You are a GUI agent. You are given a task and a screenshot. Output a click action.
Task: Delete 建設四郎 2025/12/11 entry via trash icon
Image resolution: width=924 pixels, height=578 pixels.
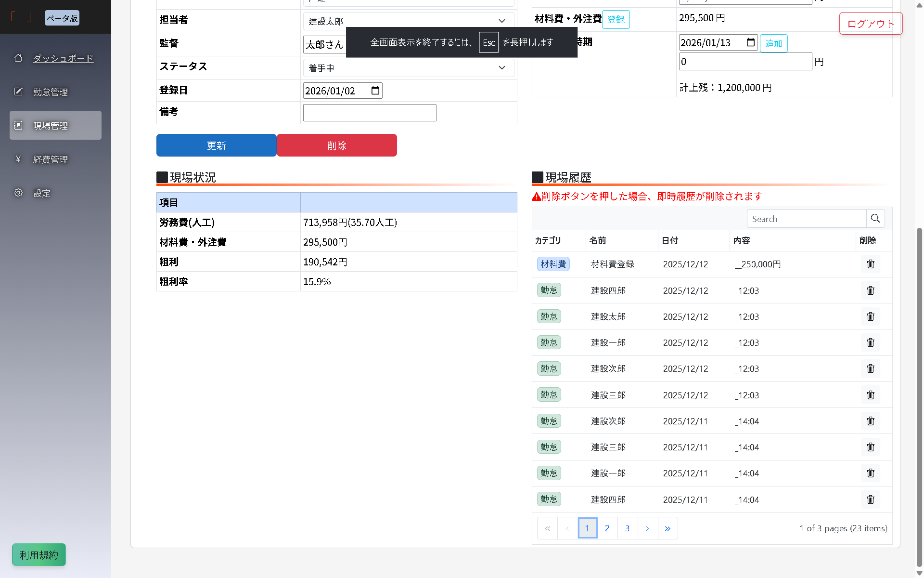[870, 499]
